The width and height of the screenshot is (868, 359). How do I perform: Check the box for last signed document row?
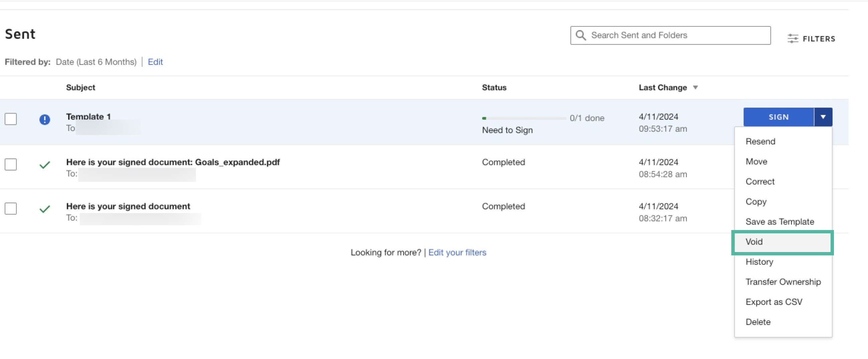[11, 209]
